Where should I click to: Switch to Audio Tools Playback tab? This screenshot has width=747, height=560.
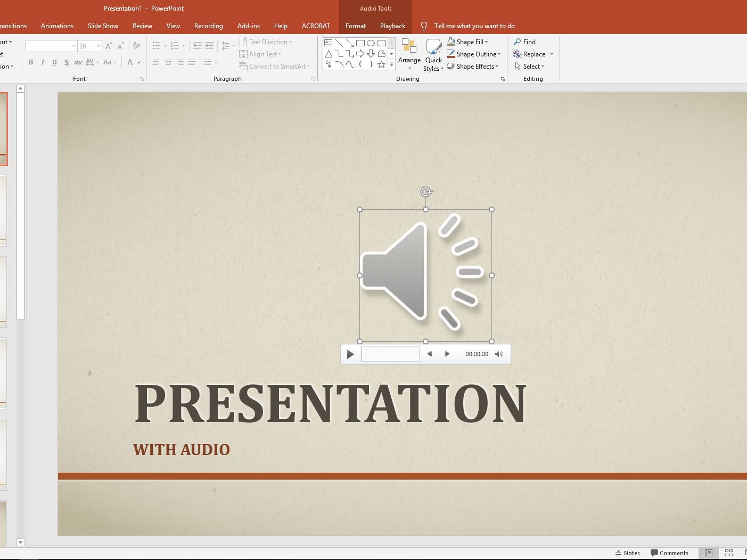[x=392, y=26]
